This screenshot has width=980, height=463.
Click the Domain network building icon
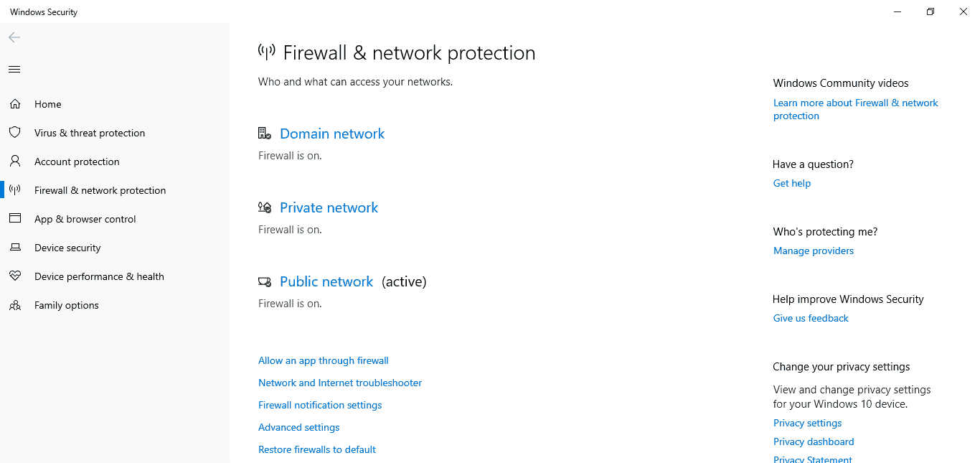(x=265, y=133)
